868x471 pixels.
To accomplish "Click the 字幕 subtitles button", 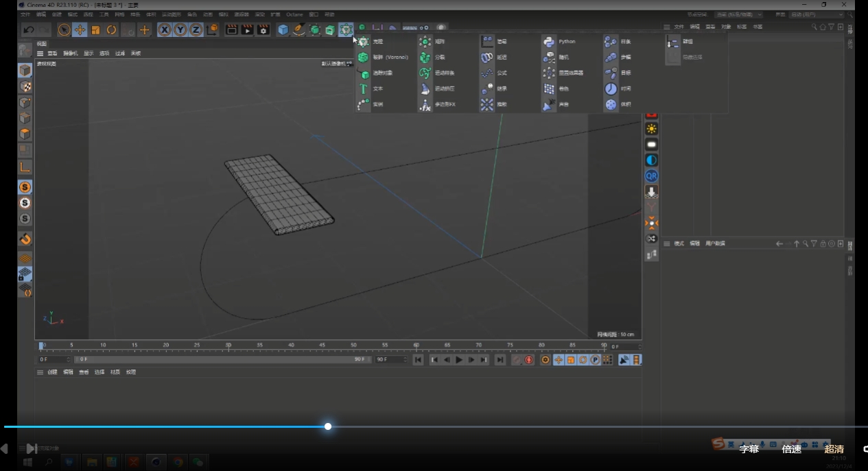I will 749,449.
